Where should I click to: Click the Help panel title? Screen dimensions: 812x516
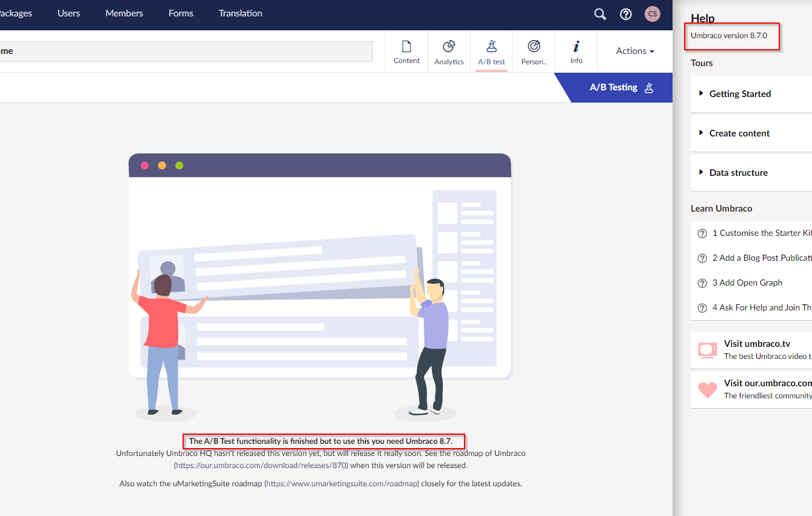(703, 18)
